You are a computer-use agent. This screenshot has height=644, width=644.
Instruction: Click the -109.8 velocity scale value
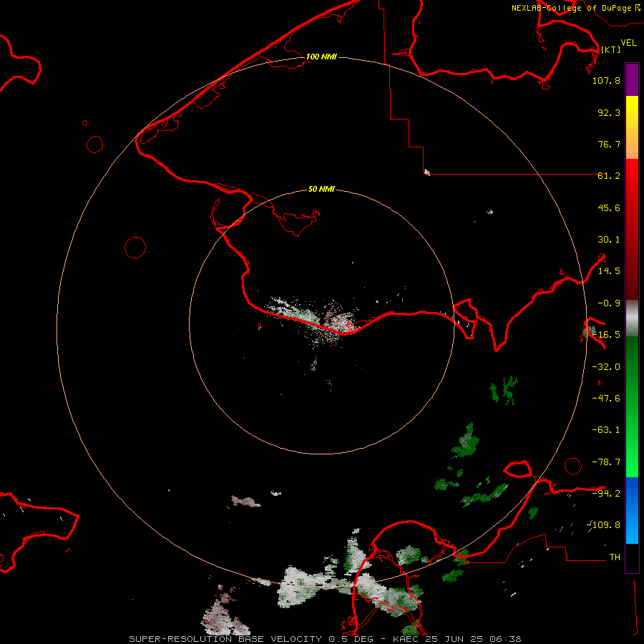pyautogui.click(x=604, y=525)
